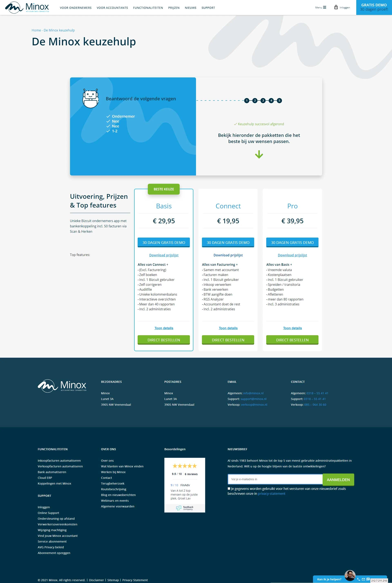Expand Basis pakket details
Image resolution: width=392 pixels, height=583 pixels.
tap(164, 328)
